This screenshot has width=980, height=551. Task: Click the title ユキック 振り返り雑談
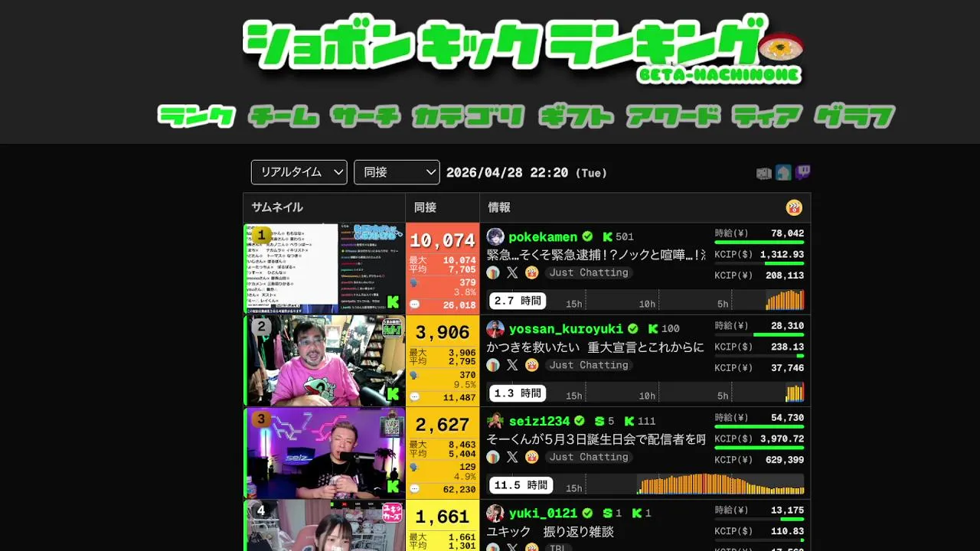click(x=550, y=531)
